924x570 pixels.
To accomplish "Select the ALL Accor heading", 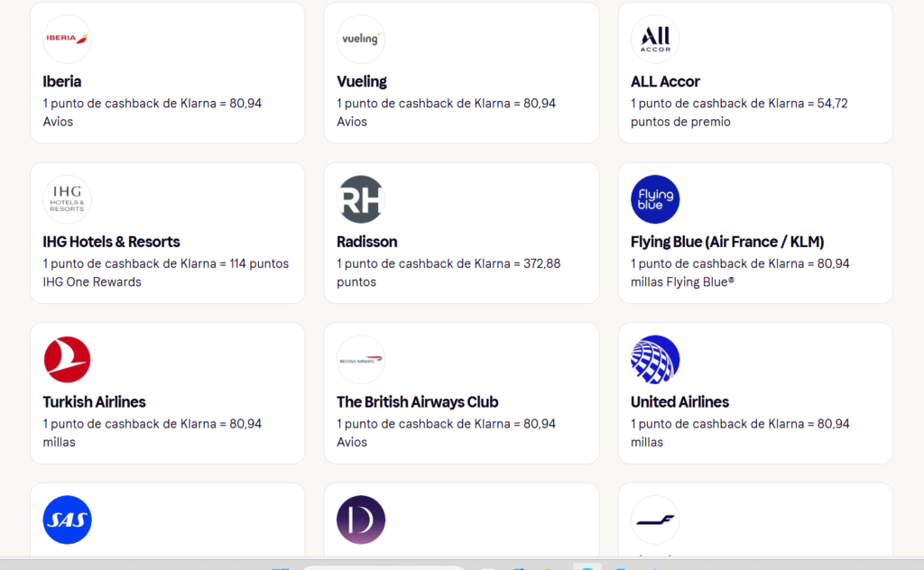I will tap(665, 81).
